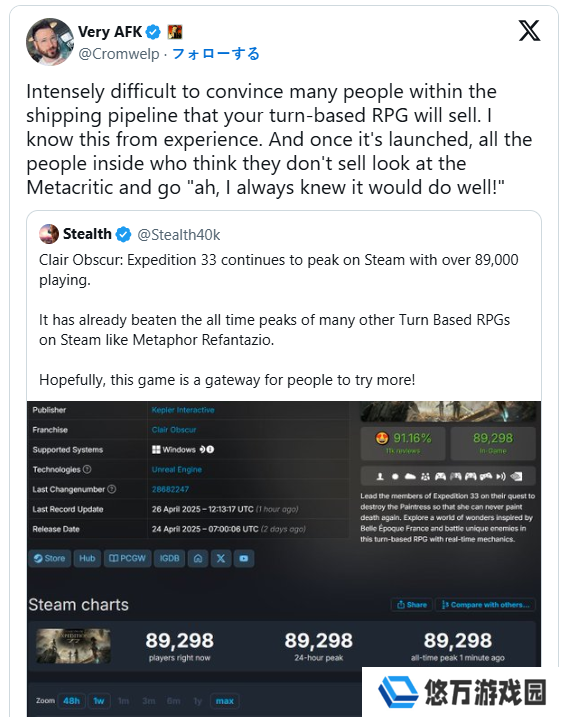The height and width of the screenshot is (717, 562).
Task: Open the Hub button
Action: 87,558
